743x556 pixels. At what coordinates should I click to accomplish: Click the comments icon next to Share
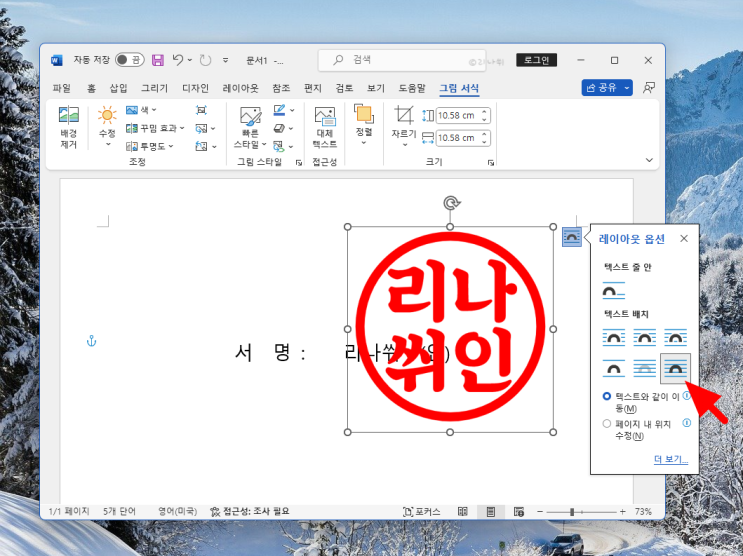649,88
